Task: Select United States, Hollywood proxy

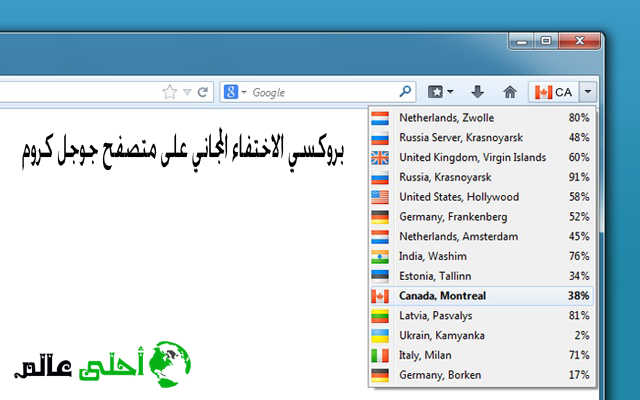Action: (482, 197)
